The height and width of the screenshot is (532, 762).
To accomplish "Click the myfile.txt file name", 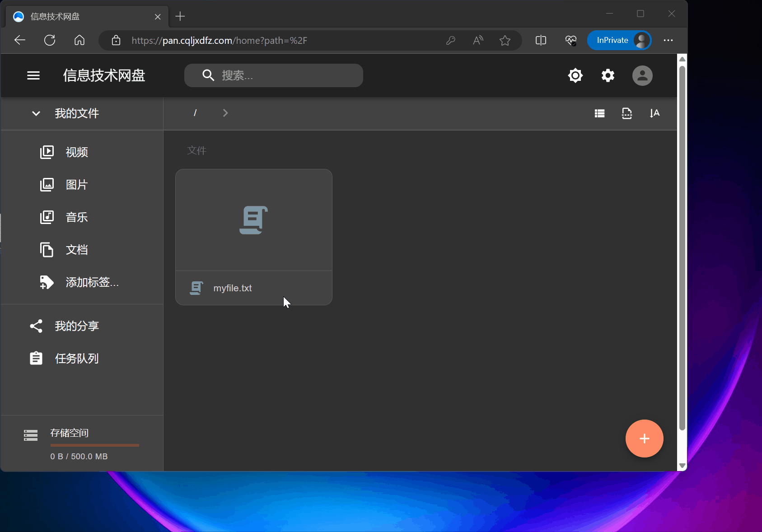I will (233, 288).
